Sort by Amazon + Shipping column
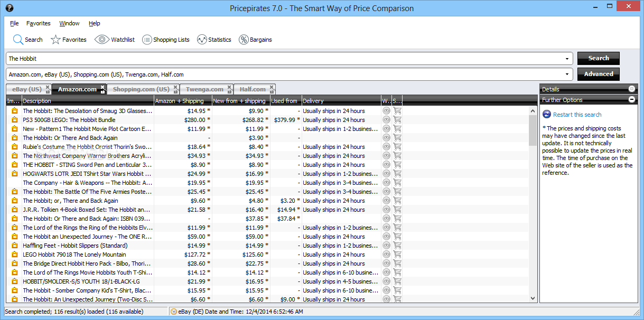 pyautogui.click(x=183, y=101)
